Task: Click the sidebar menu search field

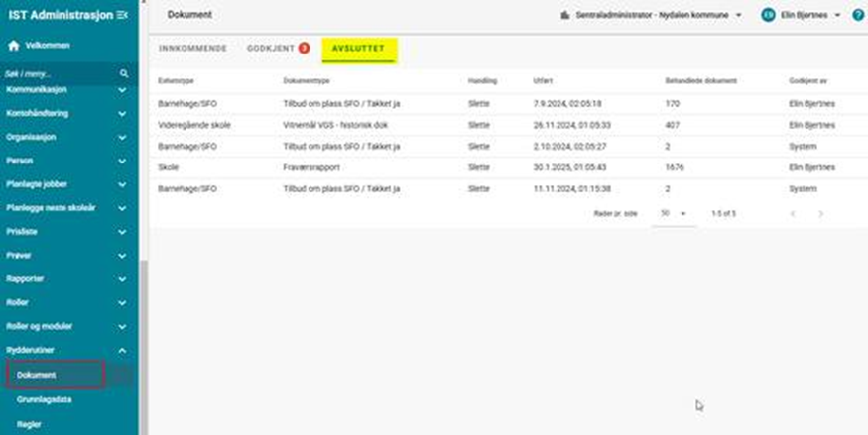Action: pos(60,73)
